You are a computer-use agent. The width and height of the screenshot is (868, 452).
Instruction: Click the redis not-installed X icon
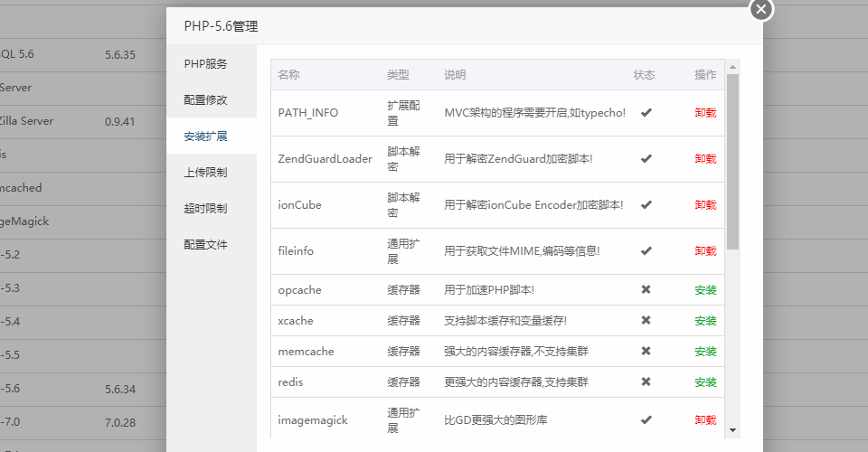[646, 382]
